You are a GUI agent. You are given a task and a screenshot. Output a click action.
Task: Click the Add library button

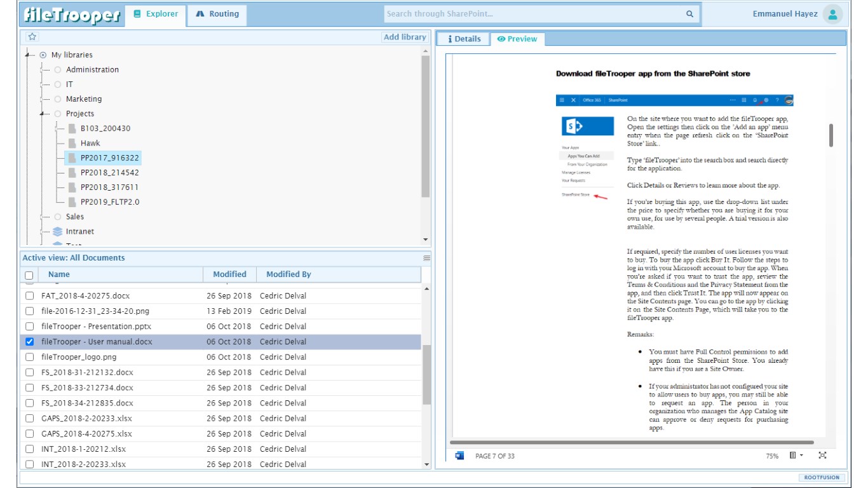click(405, 37)
